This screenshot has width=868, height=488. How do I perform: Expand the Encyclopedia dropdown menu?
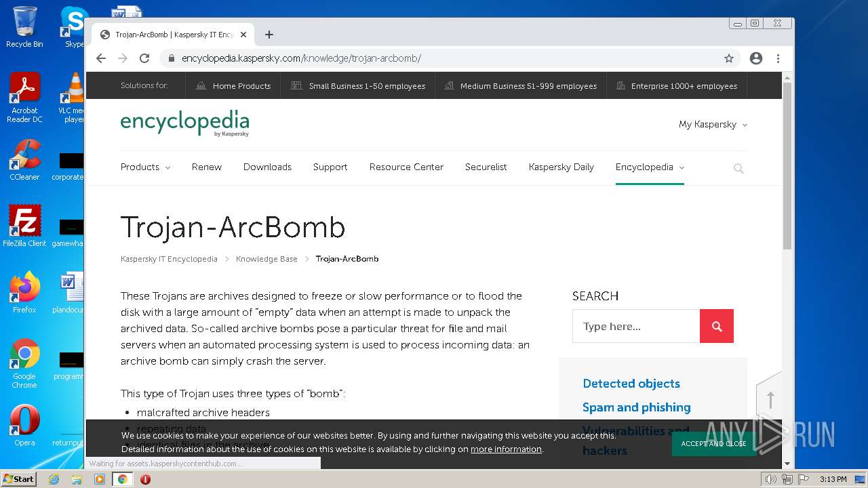pyautogui.click(x=650, y=167)
